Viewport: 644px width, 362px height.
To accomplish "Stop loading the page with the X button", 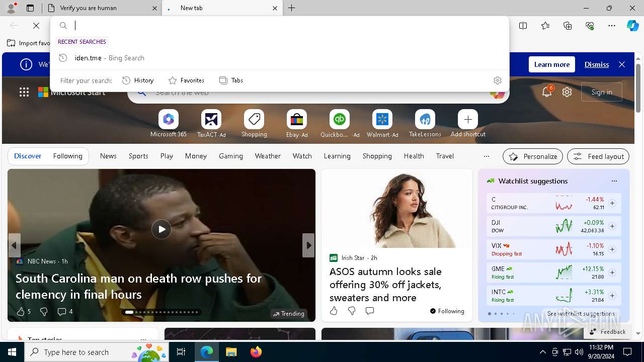I will 36,26.
